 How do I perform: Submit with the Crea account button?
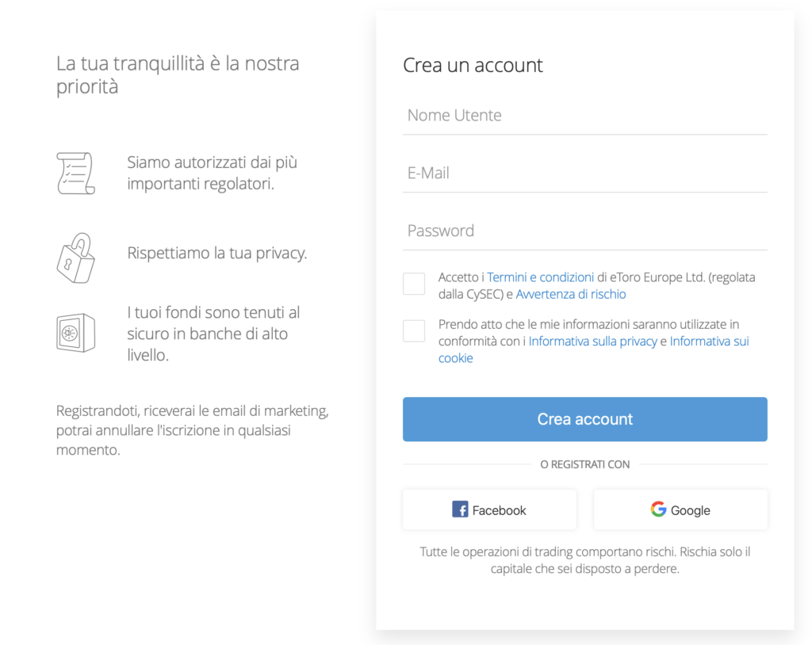click(x=584, y=419)
